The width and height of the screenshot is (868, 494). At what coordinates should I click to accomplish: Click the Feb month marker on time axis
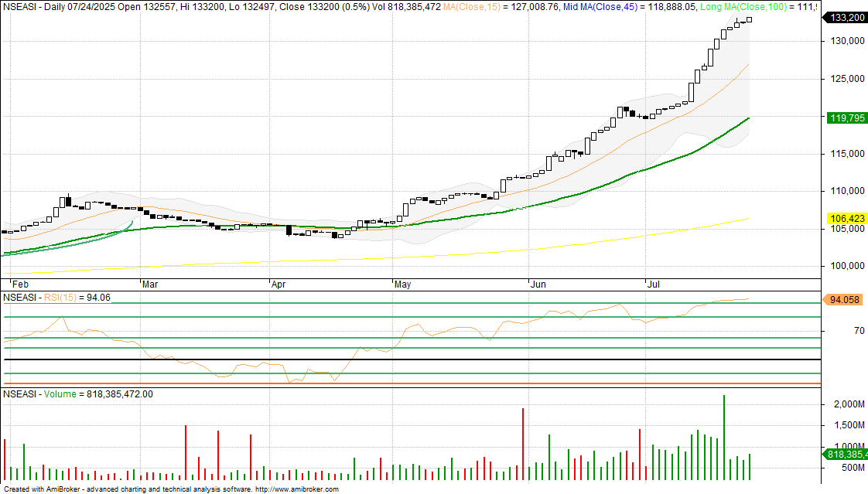[x=20, y=284]
